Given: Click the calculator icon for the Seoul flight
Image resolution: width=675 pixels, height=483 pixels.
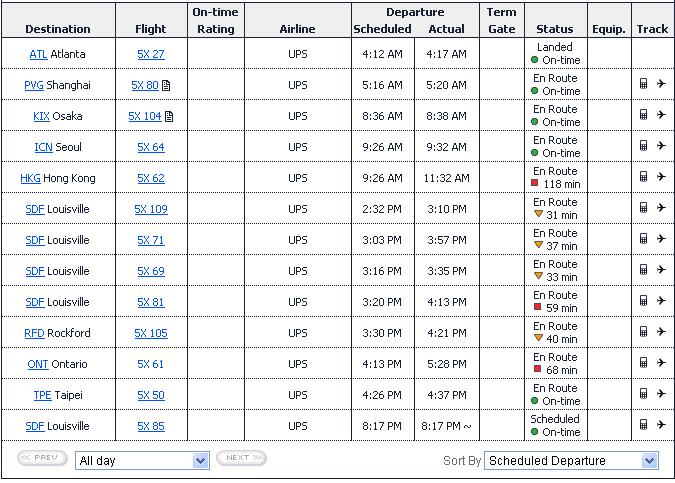Looking at the screenshot, I should click(x=643, y=146).
